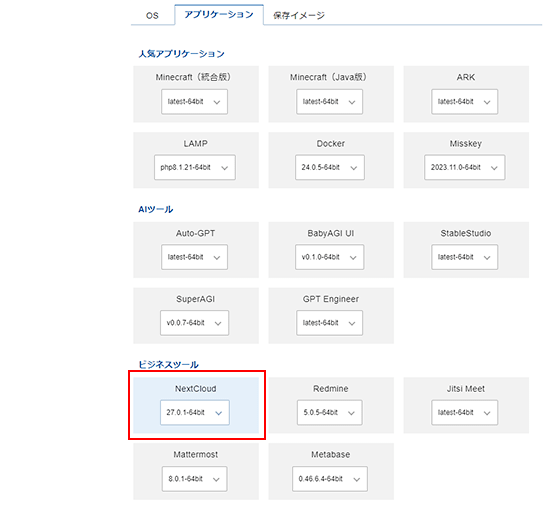
Task: Pick the Mattermost card title
Action: [x=196, y=455]
